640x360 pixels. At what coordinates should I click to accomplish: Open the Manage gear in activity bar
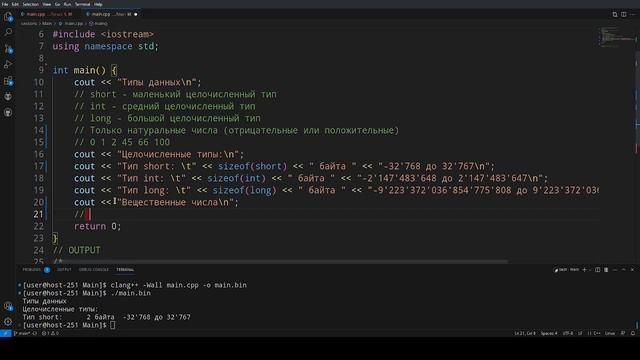coord(8,322)
